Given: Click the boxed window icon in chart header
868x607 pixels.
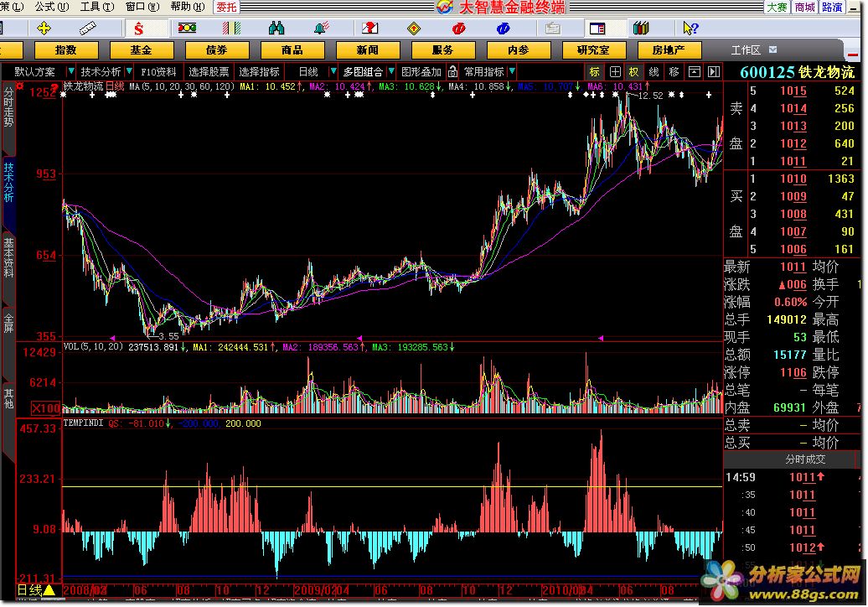Looking at the screenshot, I should coord(695,71).
